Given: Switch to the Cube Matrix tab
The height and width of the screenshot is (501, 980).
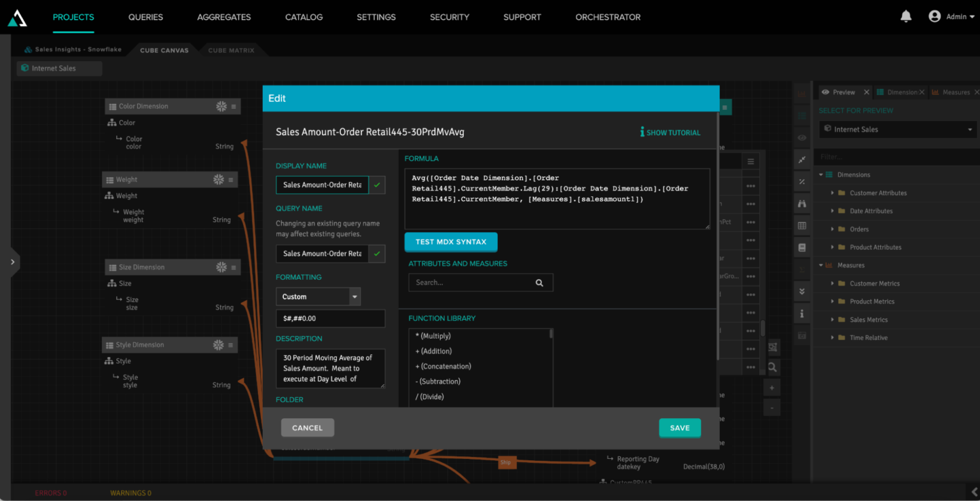Looking at the screenshot, I should tap(231, 50).
